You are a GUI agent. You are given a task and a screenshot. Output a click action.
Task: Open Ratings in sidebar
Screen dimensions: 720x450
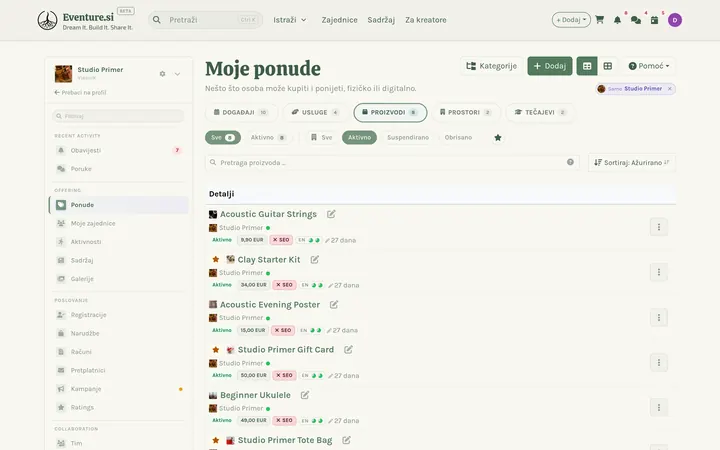118,407
